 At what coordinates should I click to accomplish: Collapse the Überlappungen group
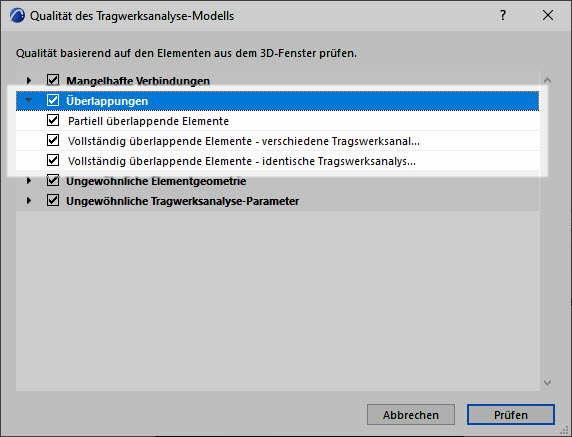point(28,100)
